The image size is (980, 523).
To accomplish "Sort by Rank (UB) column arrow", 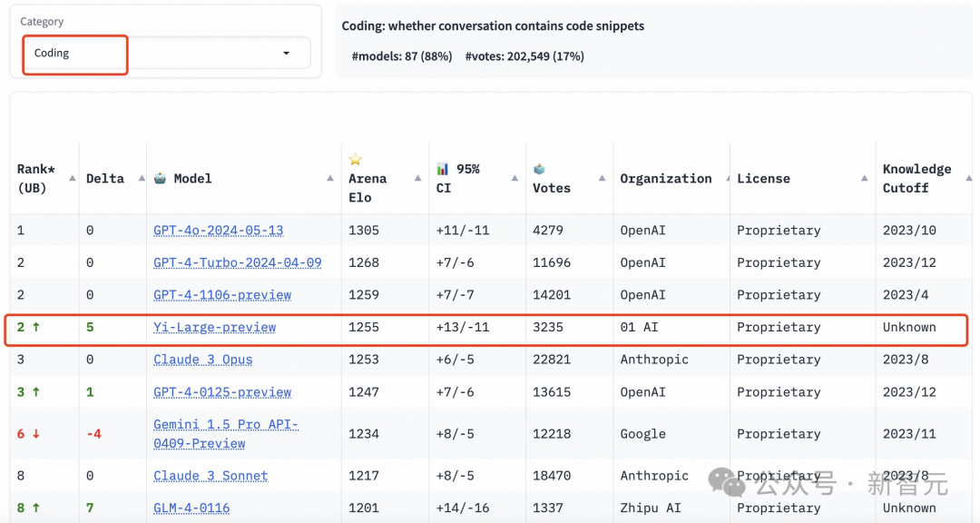I will coord(73,178).
